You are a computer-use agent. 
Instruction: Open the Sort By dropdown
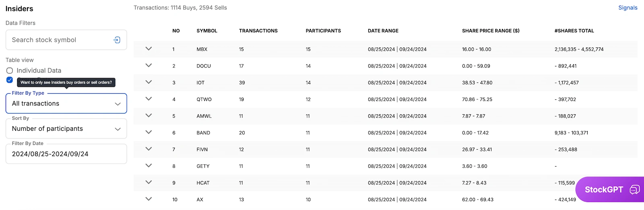tap(66, 129)
